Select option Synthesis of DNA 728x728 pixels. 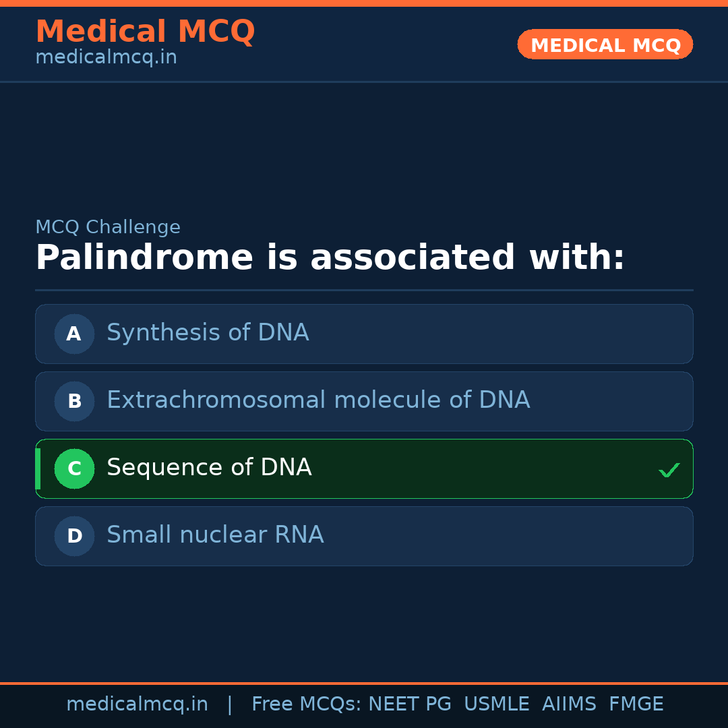(x=208, y=333)
